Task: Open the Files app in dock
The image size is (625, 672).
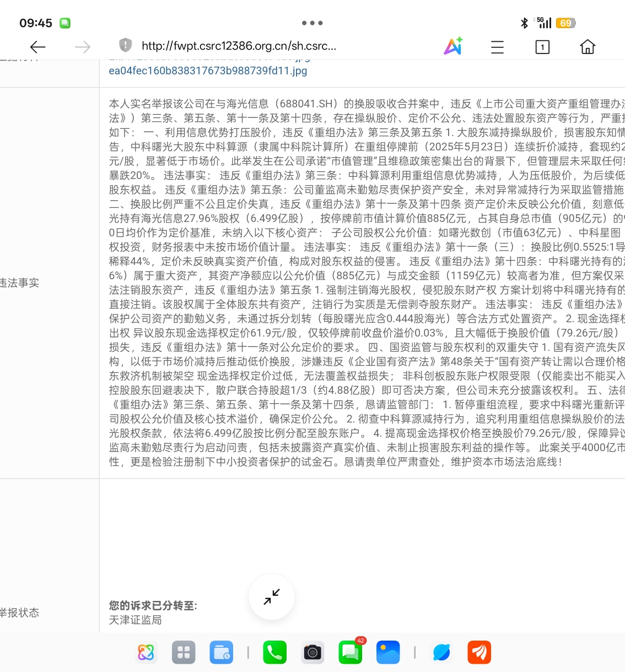Action: [x=221, y=653]
